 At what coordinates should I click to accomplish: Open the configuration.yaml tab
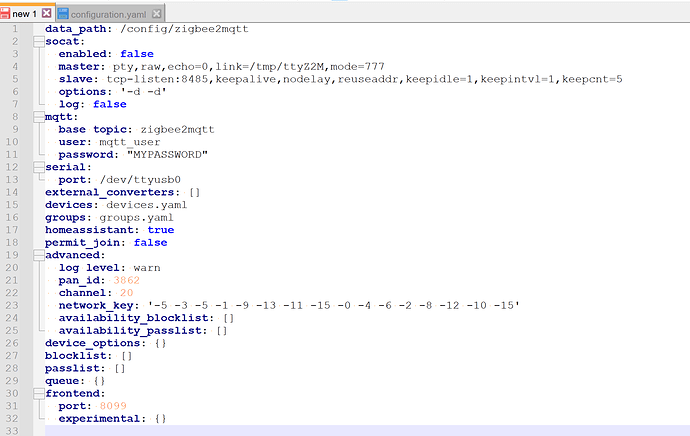[x=108, y=14]
